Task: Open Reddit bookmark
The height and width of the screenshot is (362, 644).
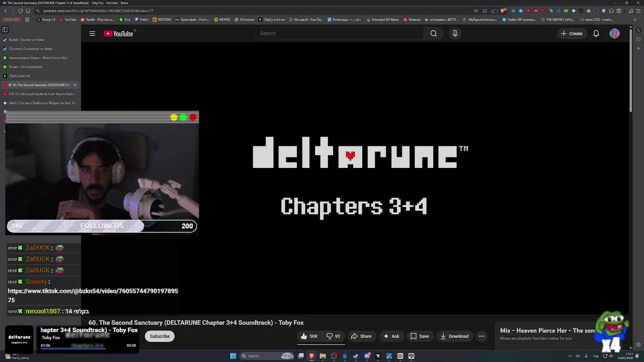Action: click(x=97, y=20)
